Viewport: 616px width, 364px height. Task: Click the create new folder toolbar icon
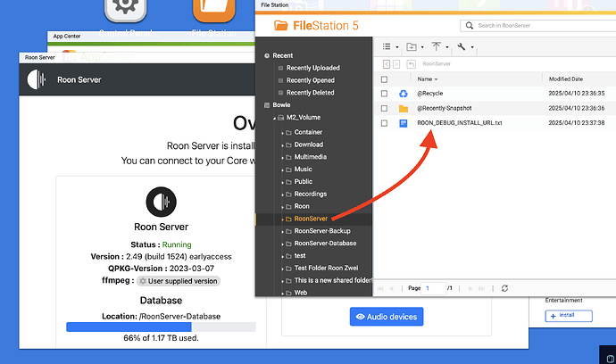pos(412,46)
